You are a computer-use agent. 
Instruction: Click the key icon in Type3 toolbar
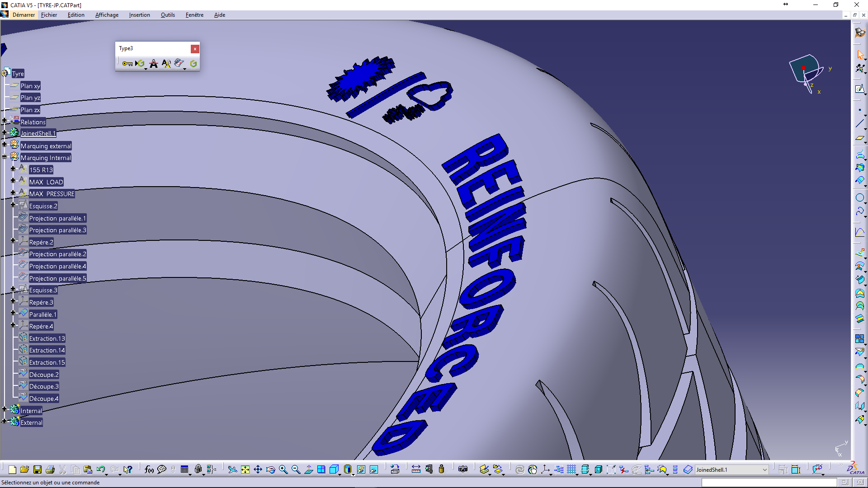coord(127,64)
